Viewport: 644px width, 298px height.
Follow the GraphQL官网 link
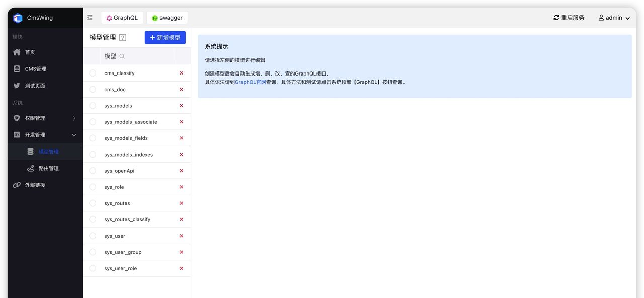pos(251,82)
